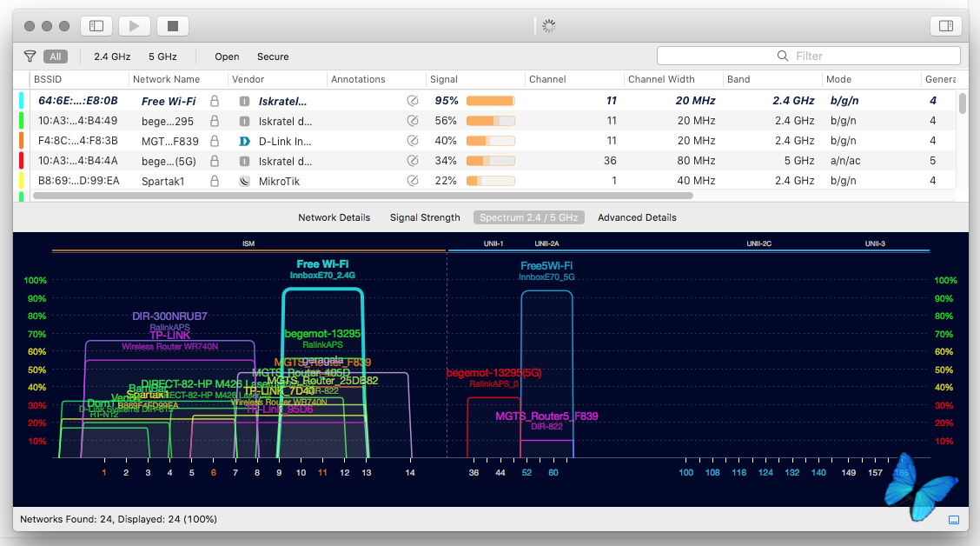Open the Advanced Details tab
Viewport: 980px width, 546px height.
(x=637, y=217)
